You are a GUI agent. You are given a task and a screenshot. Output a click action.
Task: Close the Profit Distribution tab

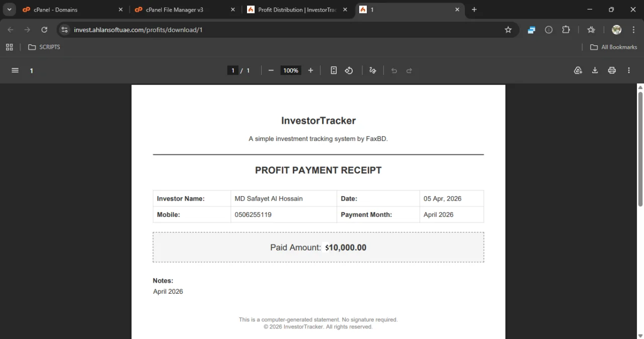(345, 10)
